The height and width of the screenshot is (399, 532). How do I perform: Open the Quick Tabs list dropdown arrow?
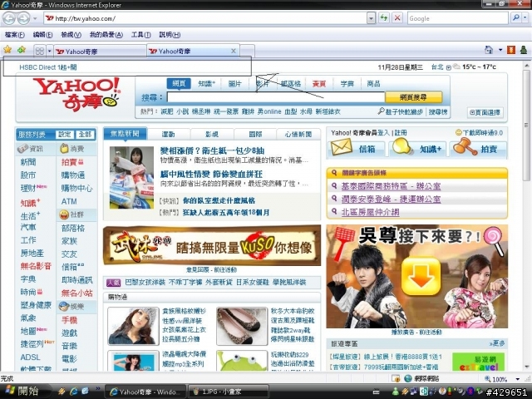50,51
